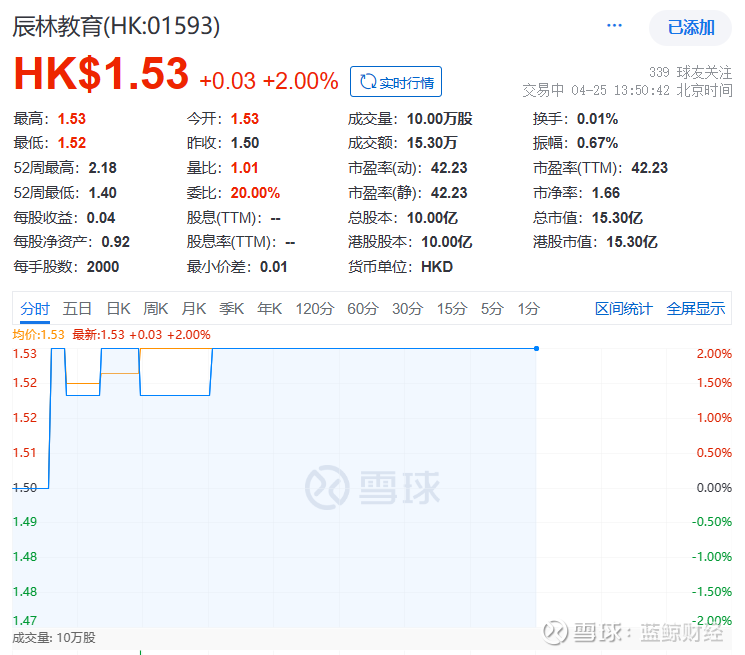Open the 区间统计 link
This screenshot has height=655, width=745.
pyautogui.click(x=623, y=309)
